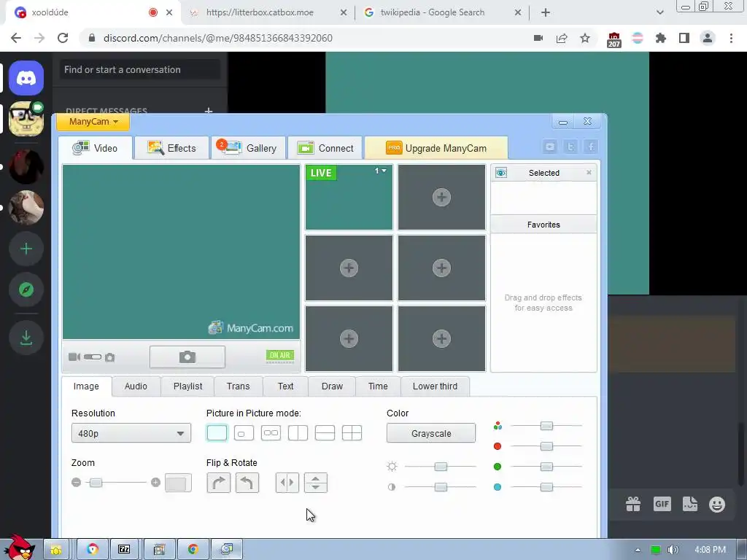
Task: Click zoom position preview box
Action: click(178, 483)
